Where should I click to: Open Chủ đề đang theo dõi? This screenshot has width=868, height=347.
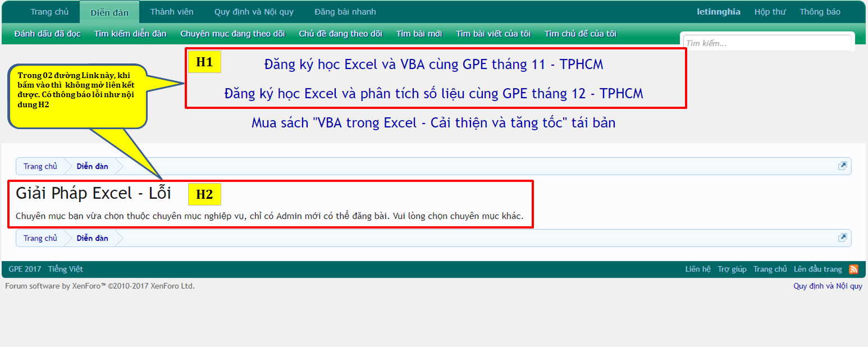(340, 34)
